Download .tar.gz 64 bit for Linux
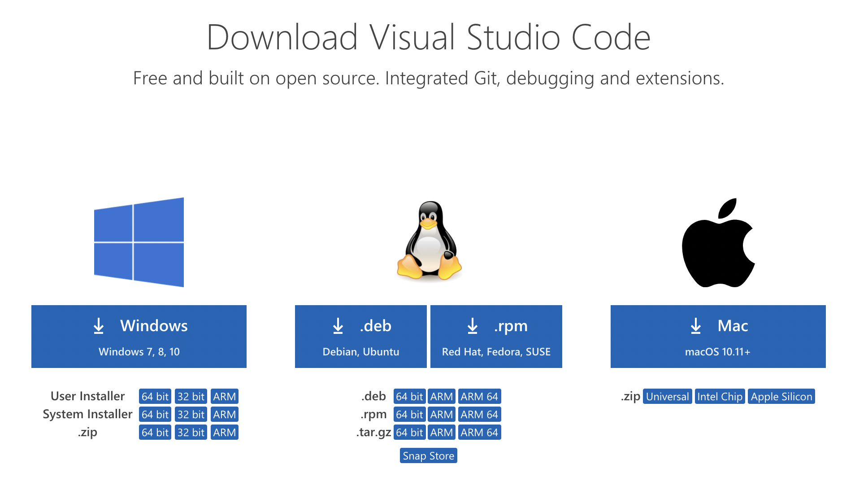The width and height of the screenshot is (868, 499). tap(409, 433)
